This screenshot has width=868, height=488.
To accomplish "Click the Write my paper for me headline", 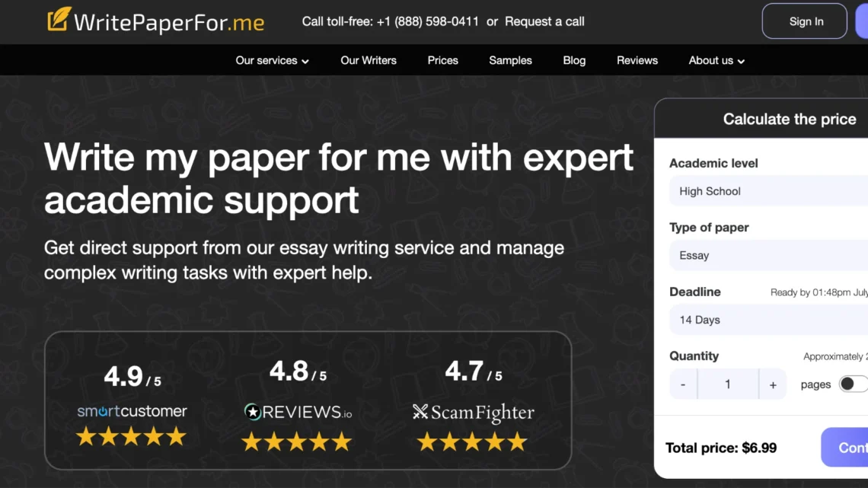I will [339, 178].
